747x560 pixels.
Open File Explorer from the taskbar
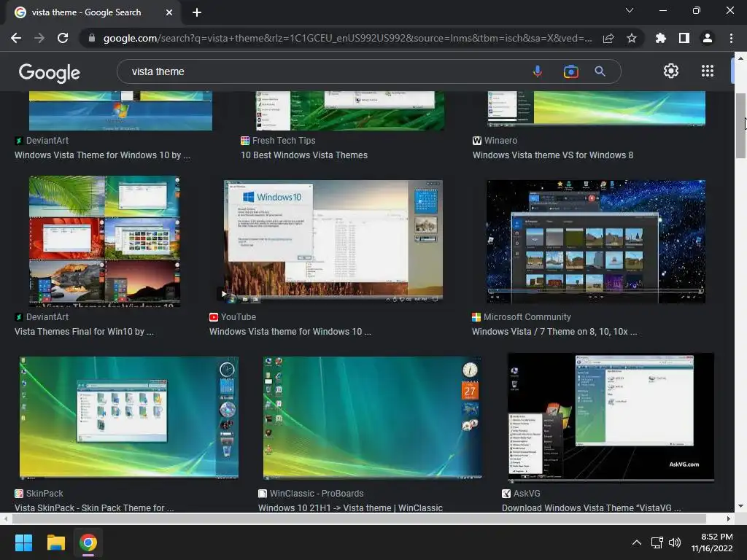click(x=55, y=542)
